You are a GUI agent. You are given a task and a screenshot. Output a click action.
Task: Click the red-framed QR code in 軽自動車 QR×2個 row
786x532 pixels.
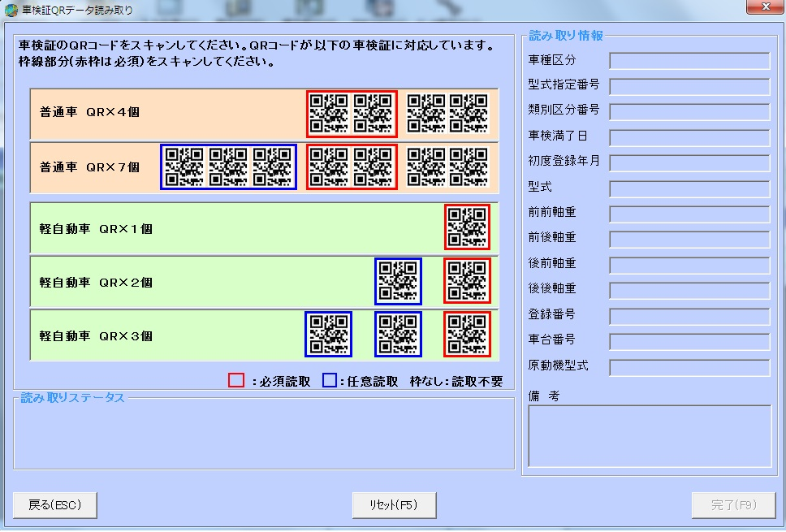point(467,280)
